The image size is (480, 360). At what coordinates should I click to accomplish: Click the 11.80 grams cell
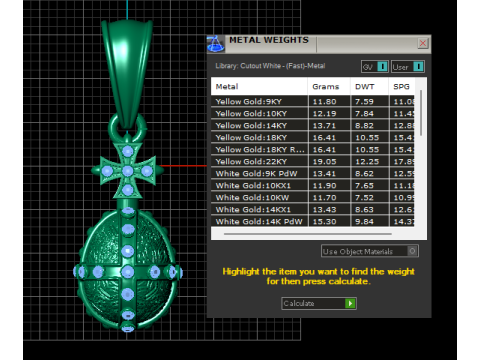click(329, 101)
